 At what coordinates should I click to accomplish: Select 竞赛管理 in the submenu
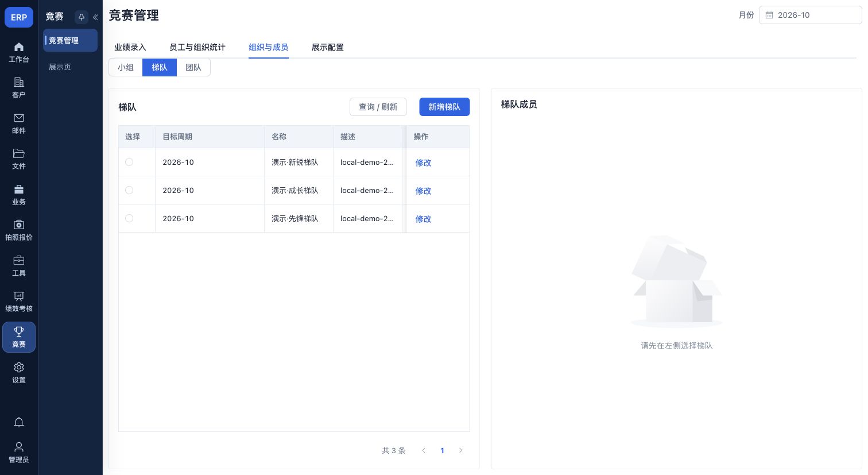[x=70, y=40]
